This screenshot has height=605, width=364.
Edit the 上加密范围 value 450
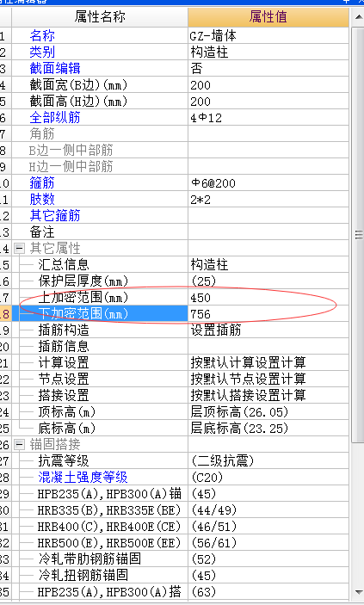(268, 297)
